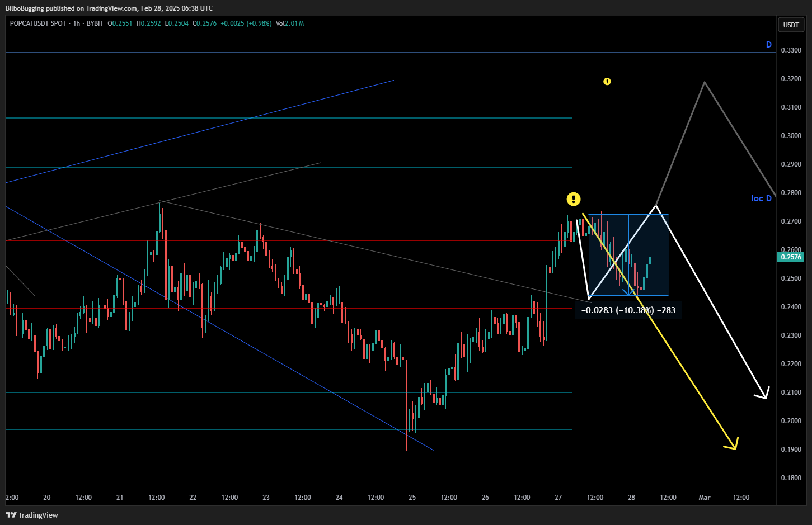Click the TradingView logo at bottom left
The image size is (812, 525).
tap(32, 515)
